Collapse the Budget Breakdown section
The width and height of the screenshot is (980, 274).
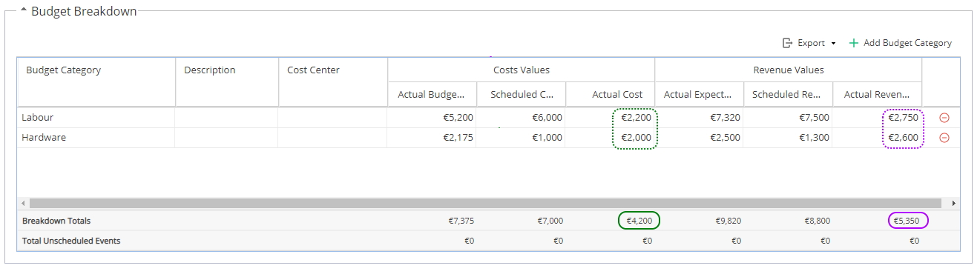pyautogui.click(x=24, y=11)
